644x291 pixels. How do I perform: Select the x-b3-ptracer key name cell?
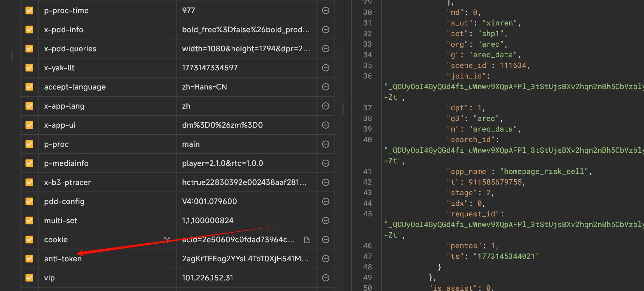67,182
